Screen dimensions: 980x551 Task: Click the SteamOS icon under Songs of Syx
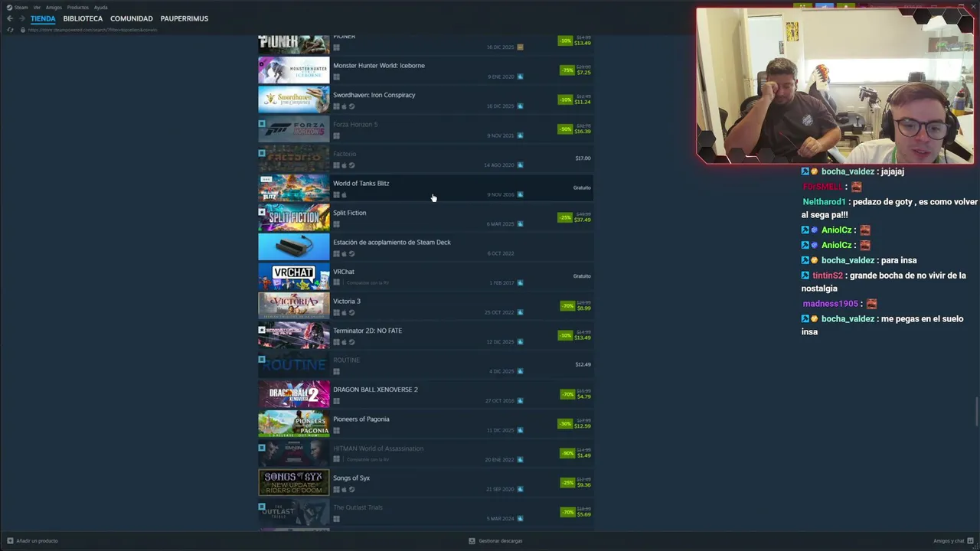click(x=351, y=489)
